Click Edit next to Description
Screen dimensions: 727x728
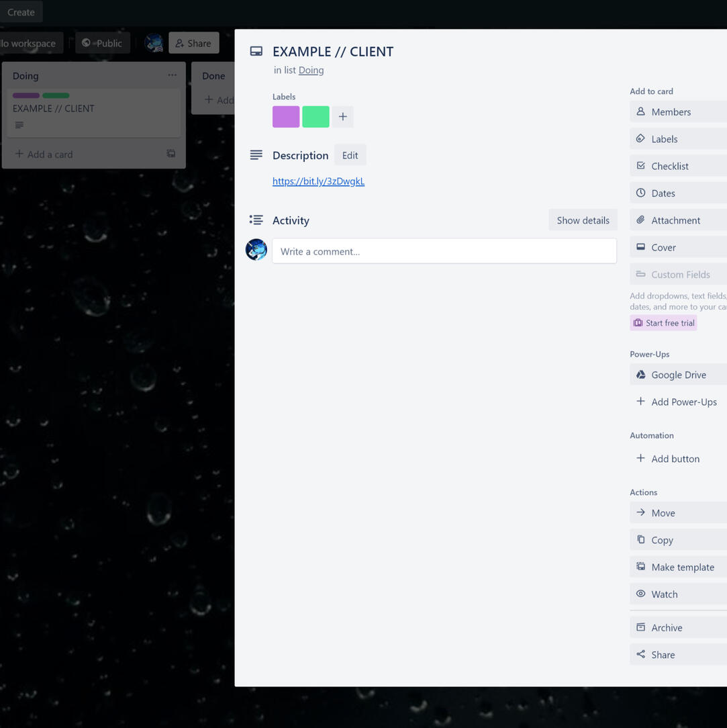pos(350,155)
